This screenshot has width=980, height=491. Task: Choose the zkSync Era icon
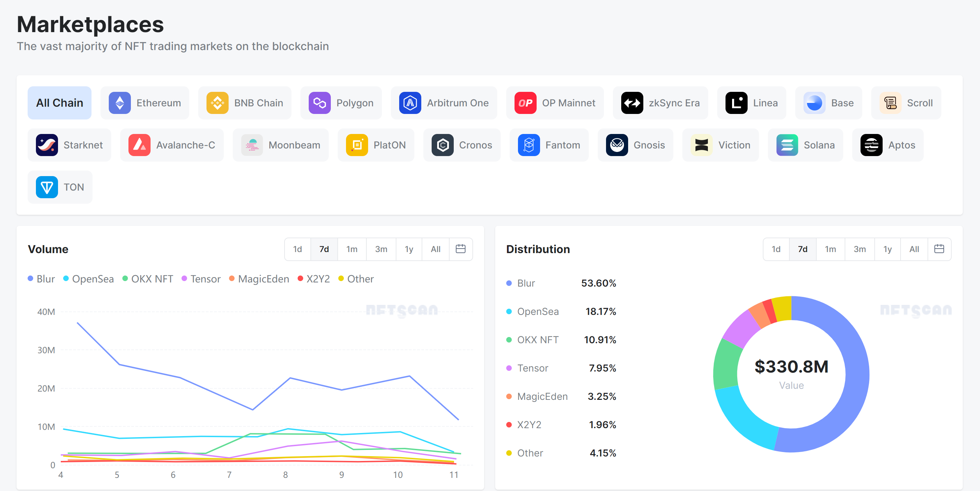[x=632, y=103]
